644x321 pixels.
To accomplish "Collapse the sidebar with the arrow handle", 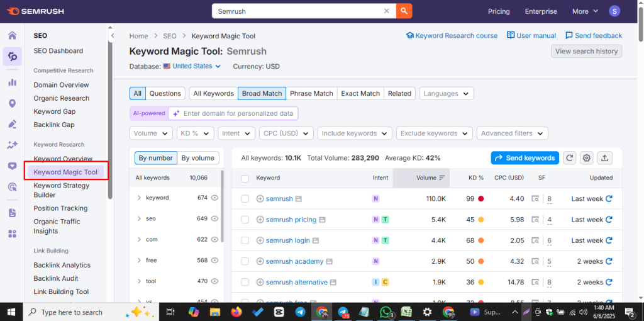I will (112, 36).
